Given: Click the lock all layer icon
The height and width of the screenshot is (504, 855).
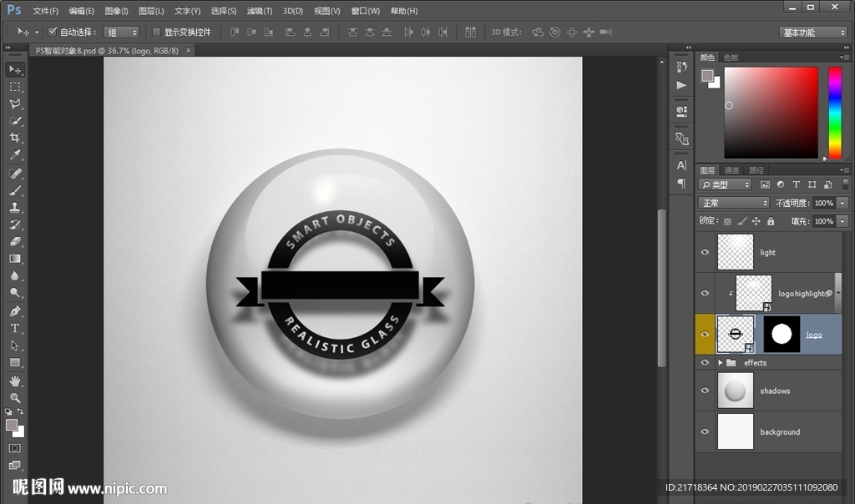Looking at the screenshot, I should [x=770, y=221].
